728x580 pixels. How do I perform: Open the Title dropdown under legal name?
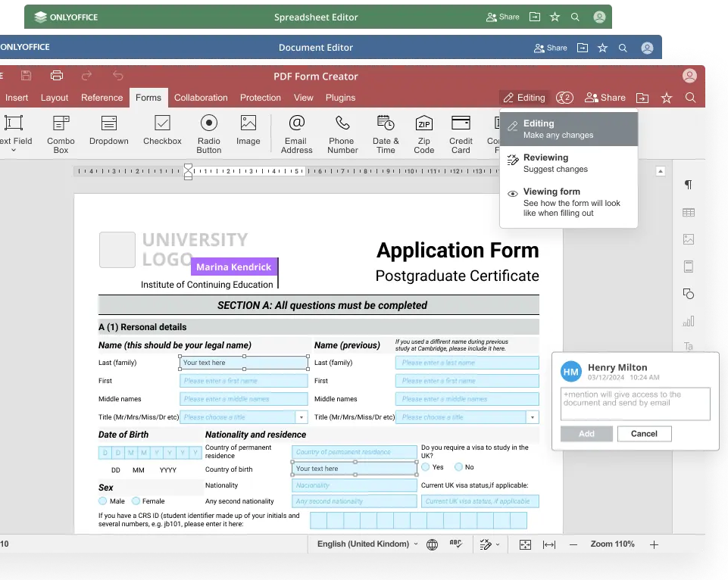[x=302, y=417]
